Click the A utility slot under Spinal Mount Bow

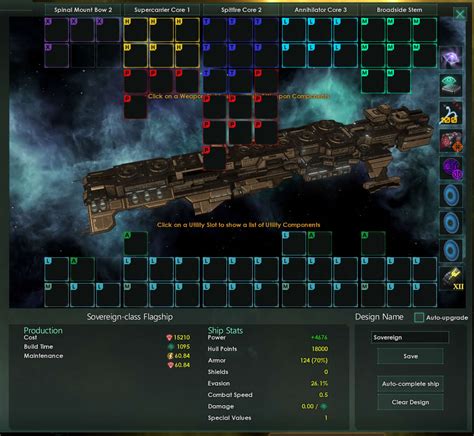82,269
